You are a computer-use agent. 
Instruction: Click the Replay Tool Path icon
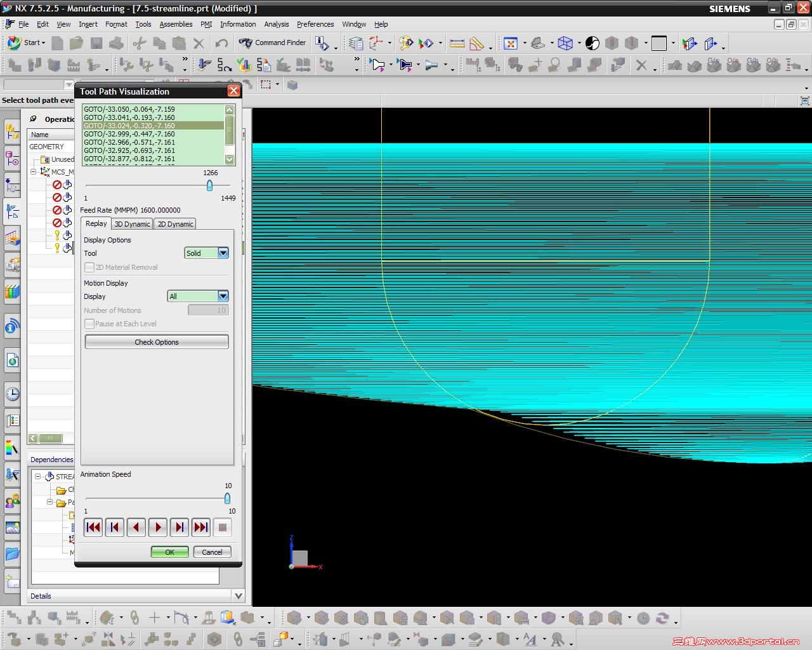coord(225,65)
